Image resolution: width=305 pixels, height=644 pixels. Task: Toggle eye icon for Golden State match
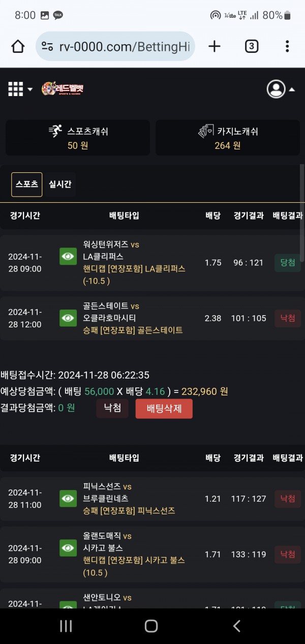[68, 318]
